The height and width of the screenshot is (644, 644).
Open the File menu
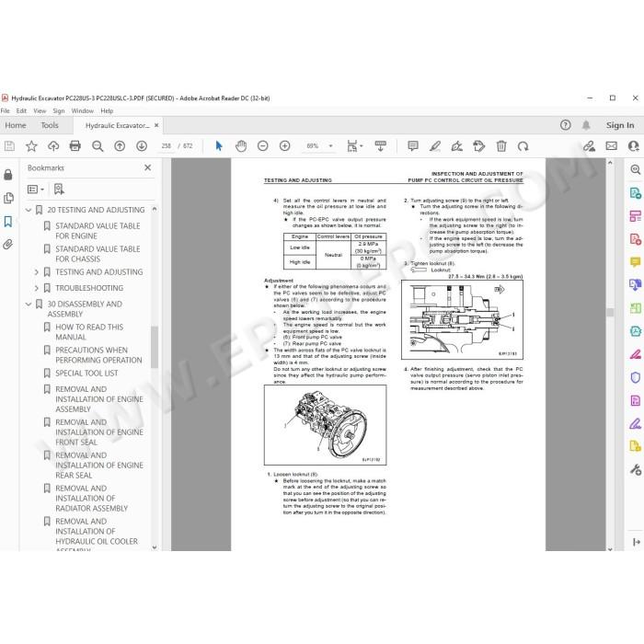[x=5, y=111]
